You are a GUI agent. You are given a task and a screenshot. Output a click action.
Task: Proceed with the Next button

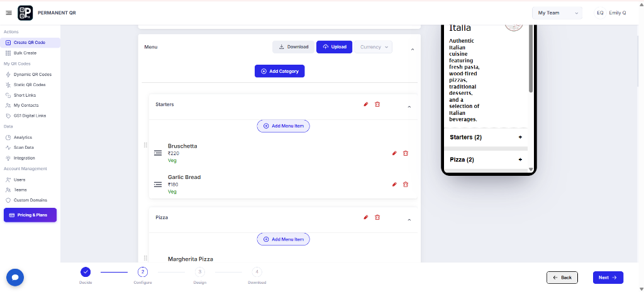(608, 278)
